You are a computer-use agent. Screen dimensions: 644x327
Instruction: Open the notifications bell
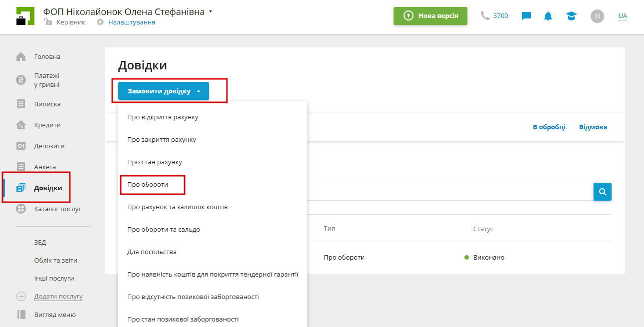coord(548,16)
